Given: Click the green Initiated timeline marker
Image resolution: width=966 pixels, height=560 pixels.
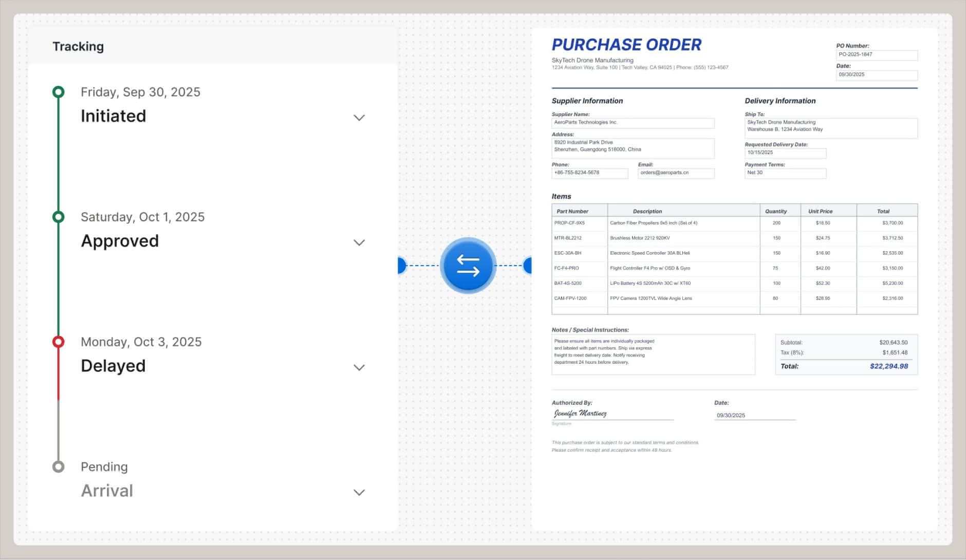Looking at the screenshot, I should pos(59,92).
